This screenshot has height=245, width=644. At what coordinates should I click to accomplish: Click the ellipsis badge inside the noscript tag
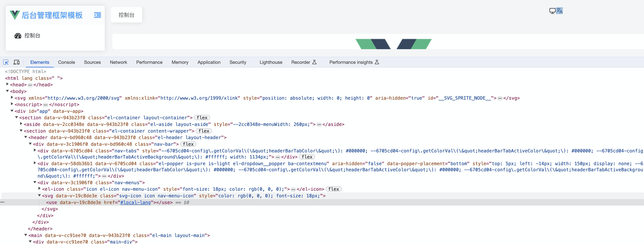click(46, 105)
